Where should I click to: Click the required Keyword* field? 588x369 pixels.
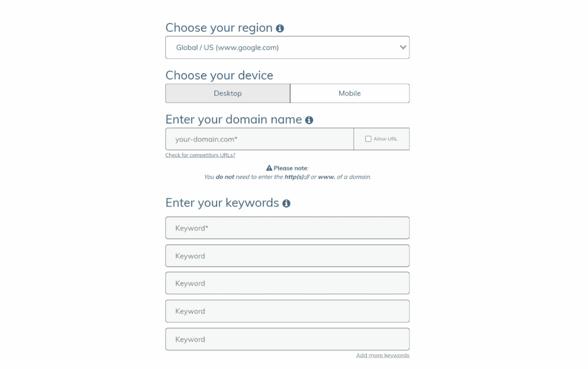[287, 228]
